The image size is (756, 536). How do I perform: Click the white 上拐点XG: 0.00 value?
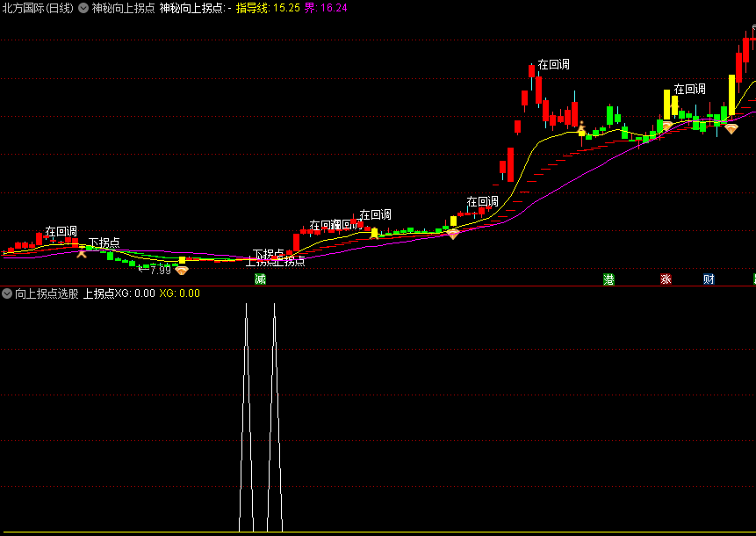tap(119, 293)
